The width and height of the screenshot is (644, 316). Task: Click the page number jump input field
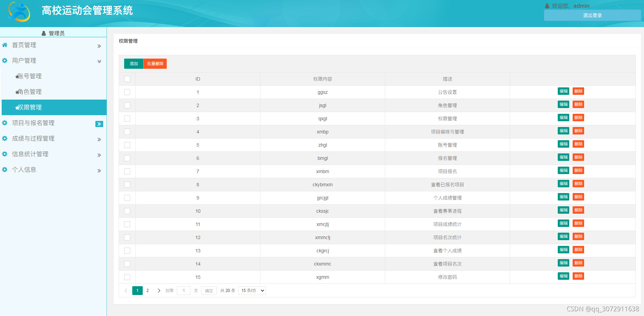[x=184, y=291]
